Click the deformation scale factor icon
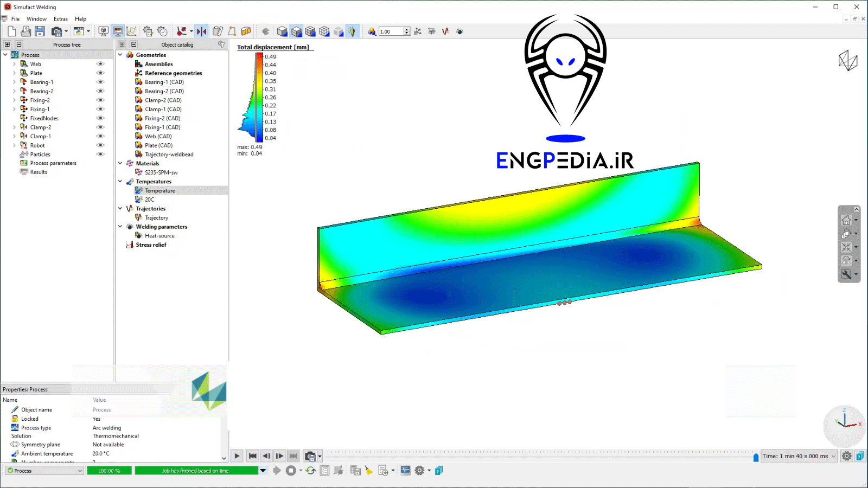 point(372,31)
